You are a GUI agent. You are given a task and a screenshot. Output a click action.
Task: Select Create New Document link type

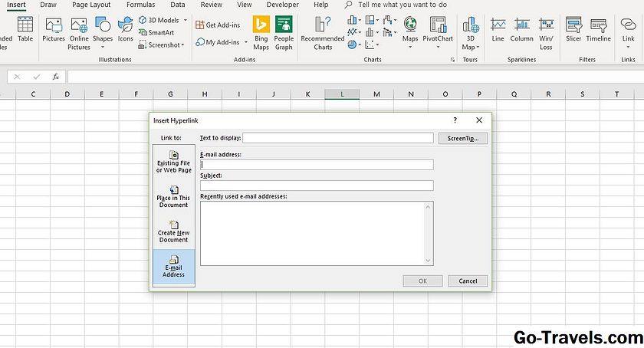[174, 231]
